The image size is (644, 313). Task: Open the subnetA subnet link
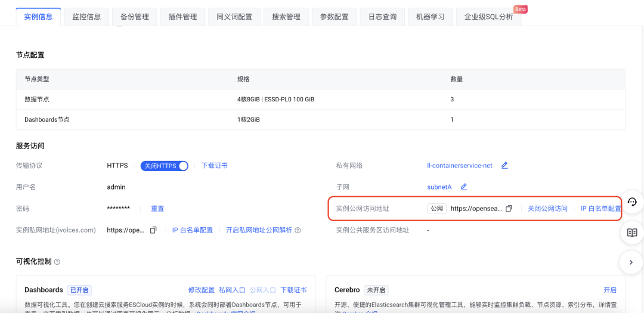pyautogui.click(x=439, y=187)
